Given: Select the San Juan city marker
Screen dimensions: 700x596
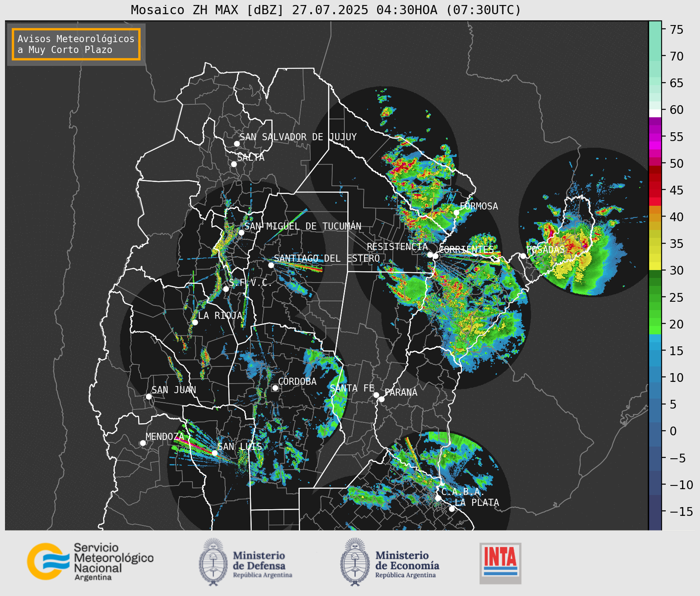Looking at the screenshot, I should point(149,396).
